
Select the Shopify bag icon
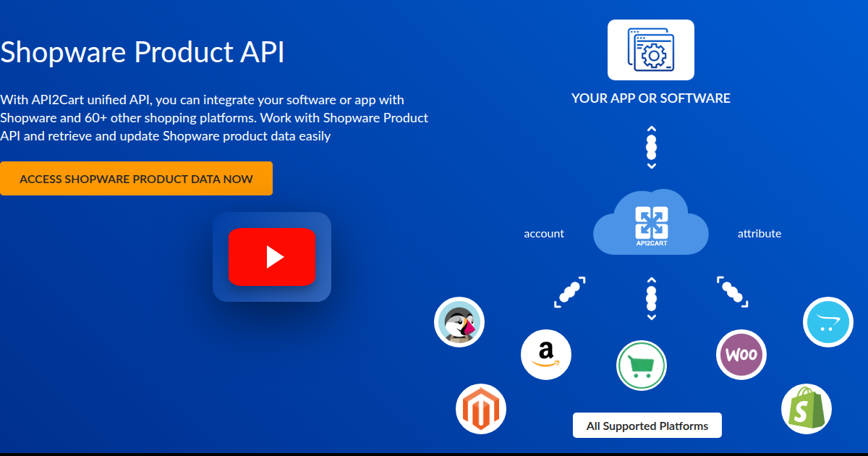(x=807, y=409)
